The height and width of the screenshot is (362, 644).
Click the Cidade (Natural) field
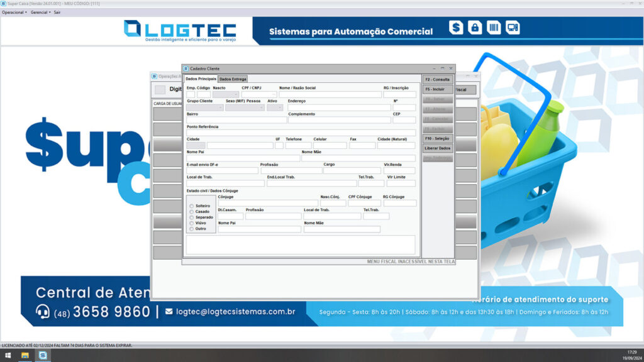[396, 146]
